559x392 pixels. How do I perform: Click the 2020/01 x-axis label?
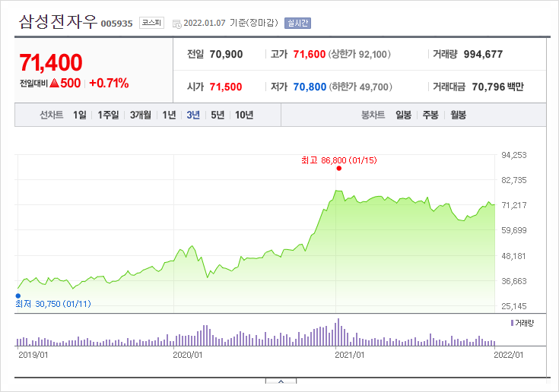coord(188,355)
